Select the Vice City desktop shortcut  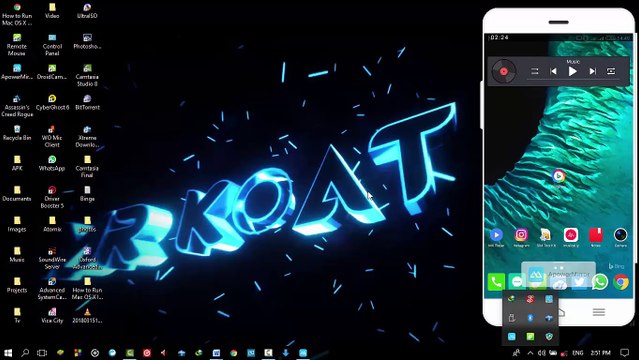52,316
